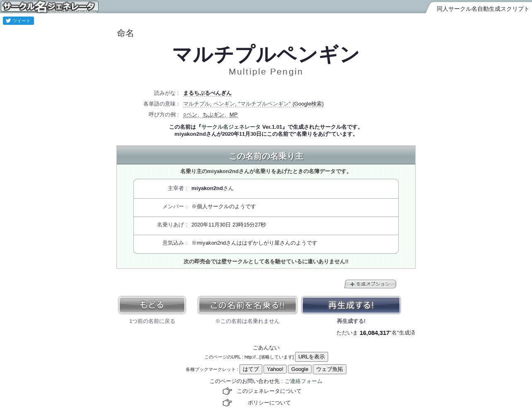
Task: Expand the 生成オプション panel
Action: tap(370, 284)
